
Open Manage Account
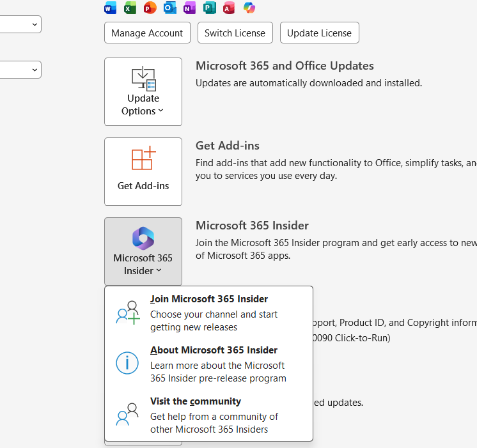coord(147,33)
